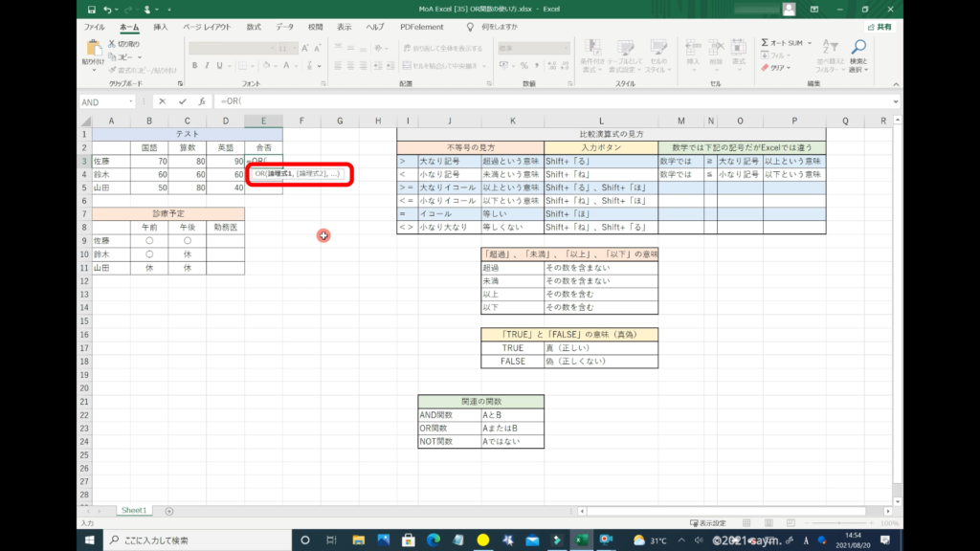Open Insert Function dialog via fx icon
This screenshot has height=551, width=980.
pos(201,101)
